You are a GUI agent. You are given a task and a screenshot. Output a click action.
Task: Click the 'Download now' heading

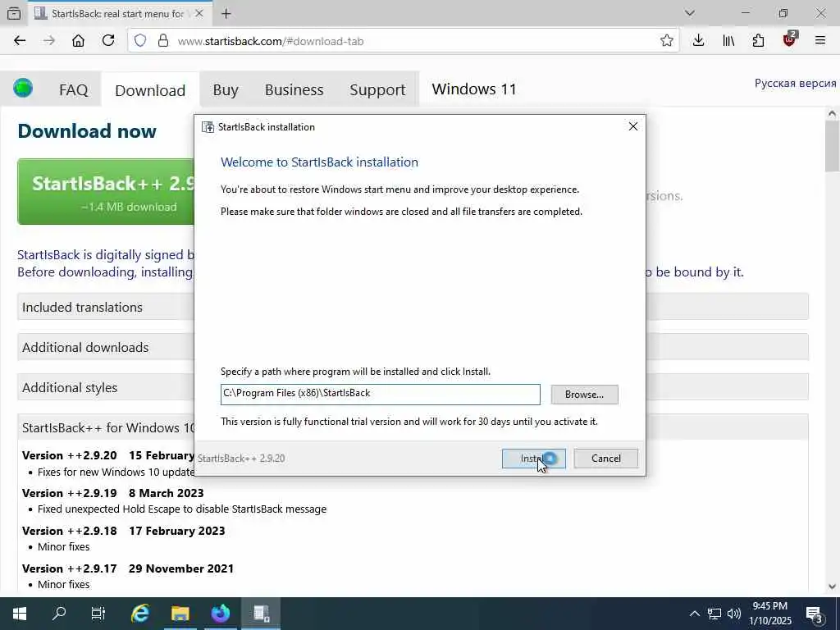click(x=87, y=130)
